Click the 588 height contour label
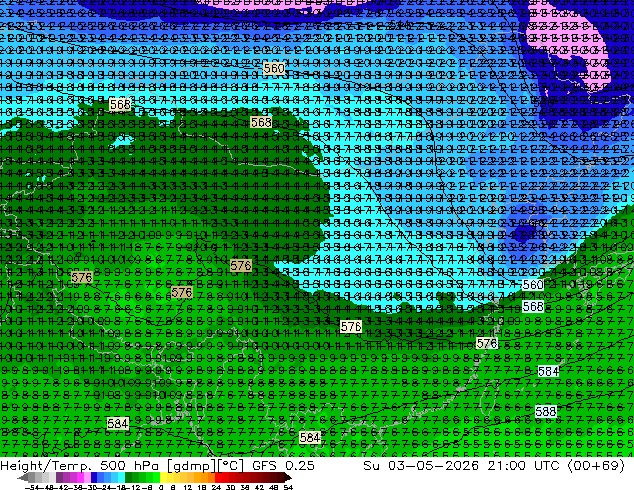 point(545,412)
